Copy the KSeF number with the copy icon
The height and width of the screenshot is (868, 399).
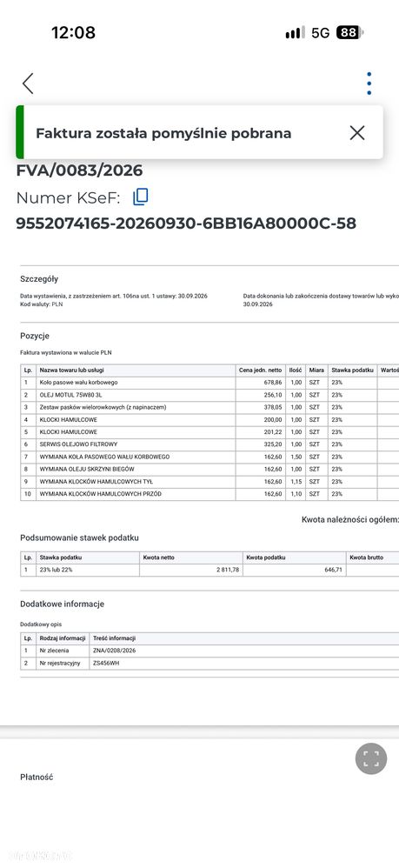141,197
